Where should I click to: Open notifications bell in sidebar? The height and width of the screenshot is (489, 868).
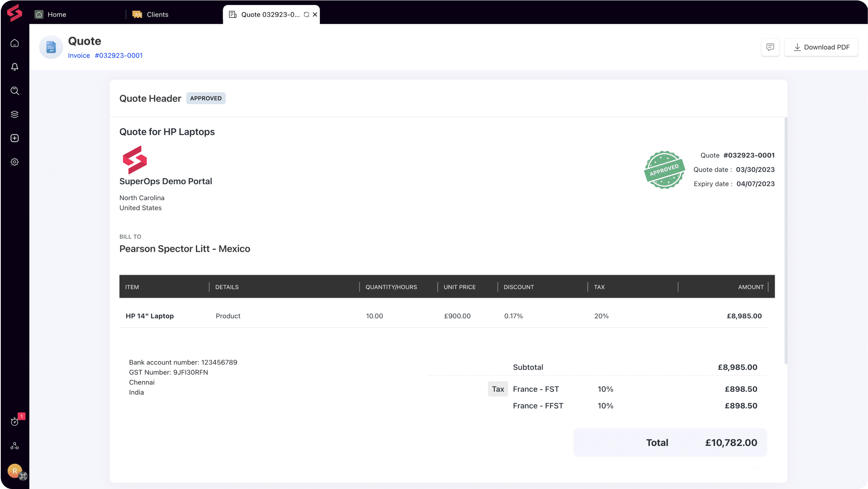[14, 67]
